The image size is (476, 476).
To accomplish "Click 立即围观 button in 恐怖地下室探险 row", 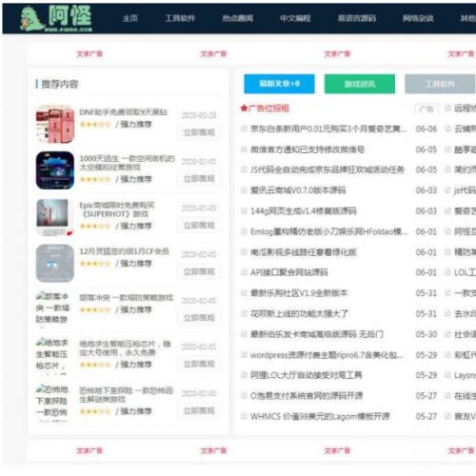I will pos(199,410).
